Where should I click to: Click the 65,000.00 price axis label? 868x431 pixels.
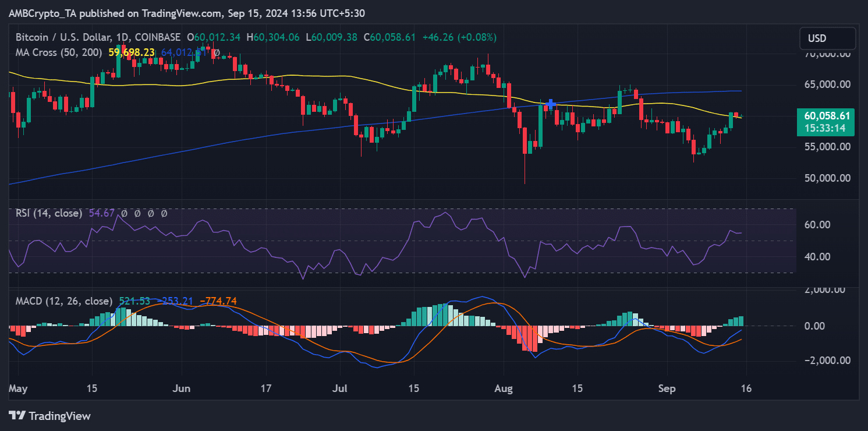(x=826, y=84)
